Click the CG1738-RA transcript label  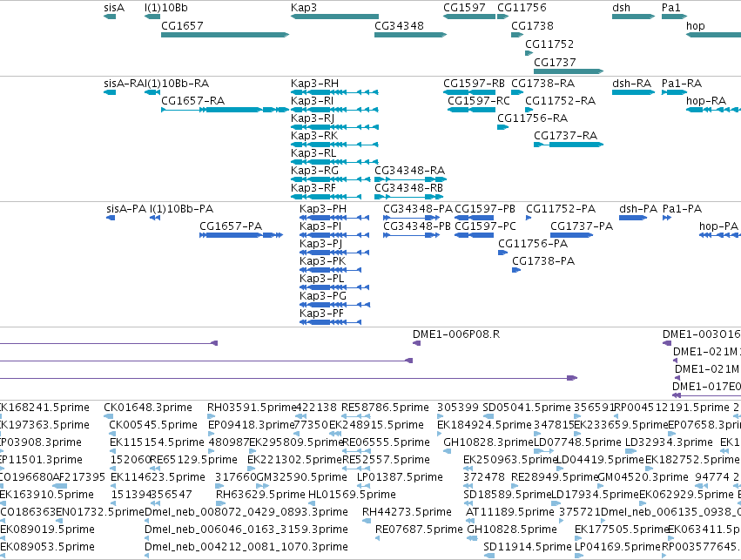[x=543, y=84]
